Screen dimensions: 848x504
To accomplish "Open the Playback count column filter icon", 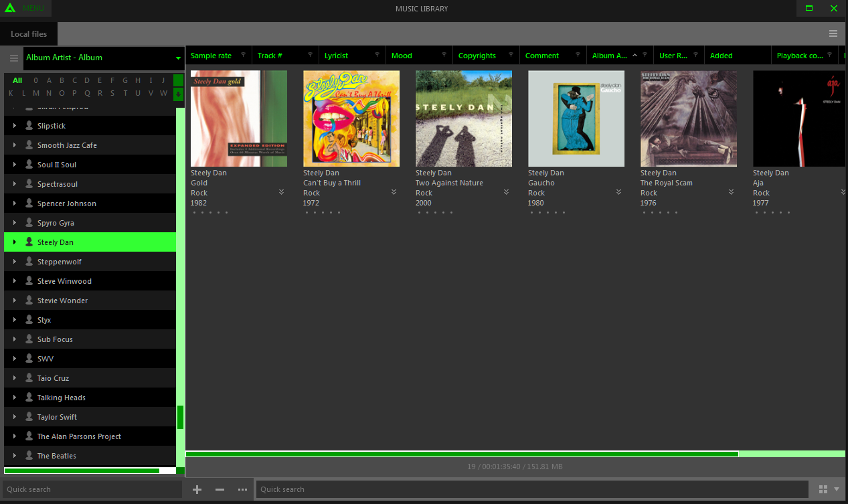I will (x=829, y=55).
